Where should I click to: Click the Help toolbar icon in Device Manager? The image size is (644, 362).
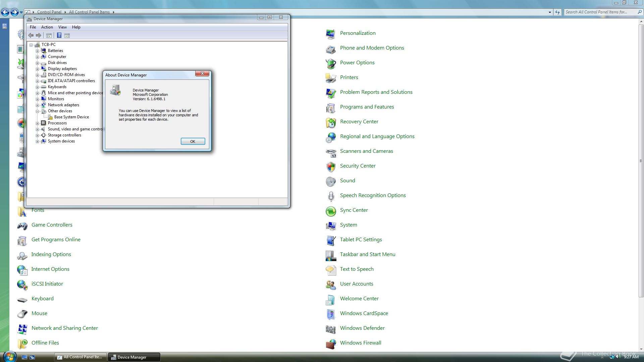59,36
